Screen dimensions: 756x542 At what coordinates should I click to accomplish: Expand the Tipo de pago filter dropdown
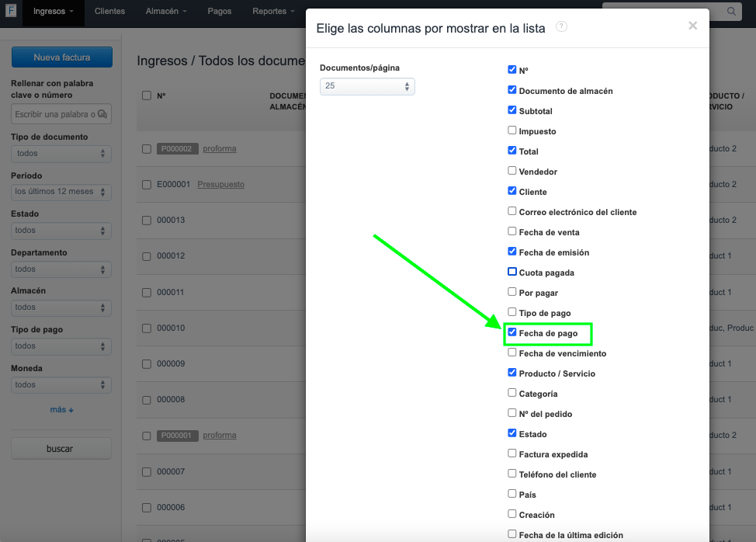click(61, 346)
